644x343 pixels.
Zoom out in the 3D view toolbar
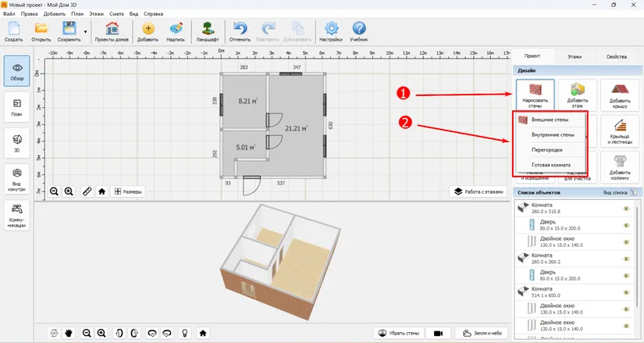tap(86, 333)
